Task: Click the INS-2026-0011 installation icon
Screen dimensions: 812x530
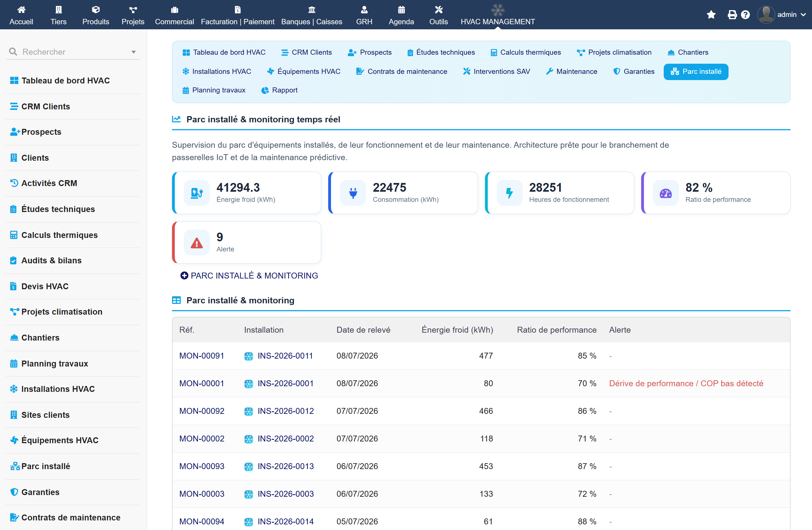Action: pos(249,356)
